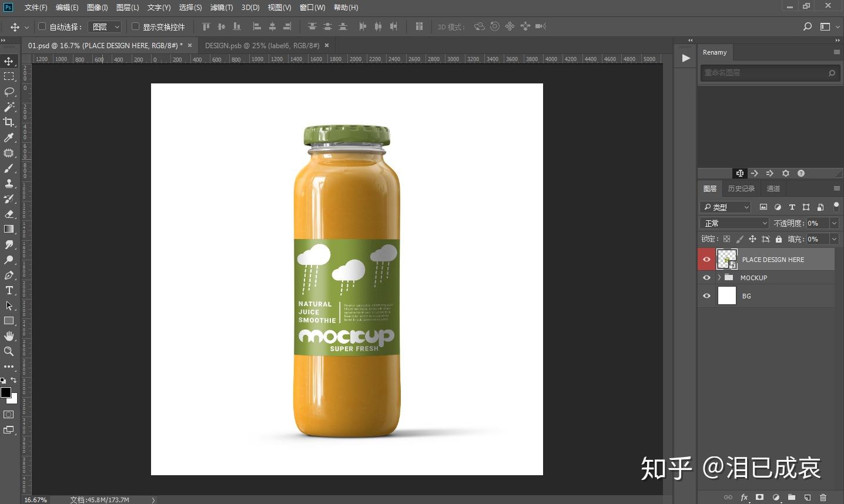This screenshot has width=844, height=504.
Task: Open the 滤镜(T) menu
Action: point(222,8)
